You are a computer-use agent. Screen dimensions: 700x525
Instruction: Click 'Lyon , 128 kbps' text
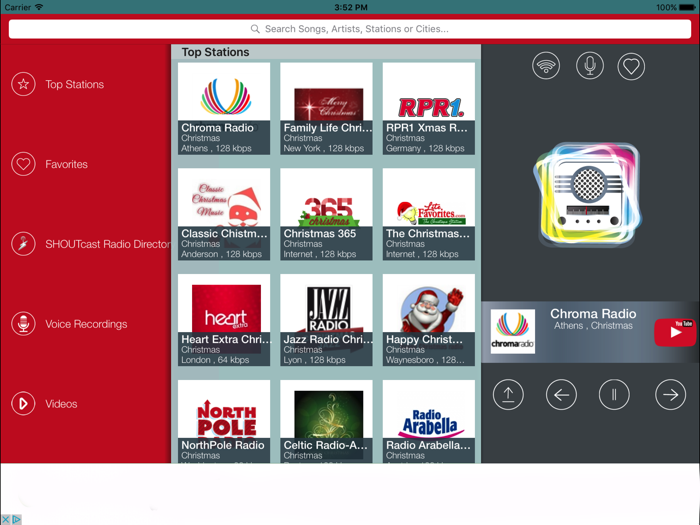coord(314,360)
